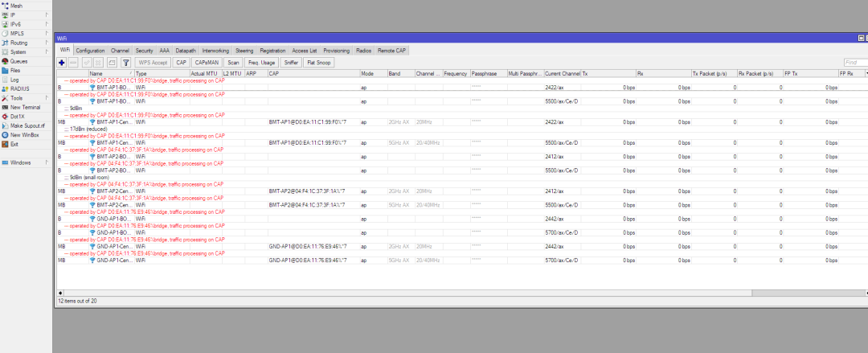Switch to the Configuration tab

(90, 51)
